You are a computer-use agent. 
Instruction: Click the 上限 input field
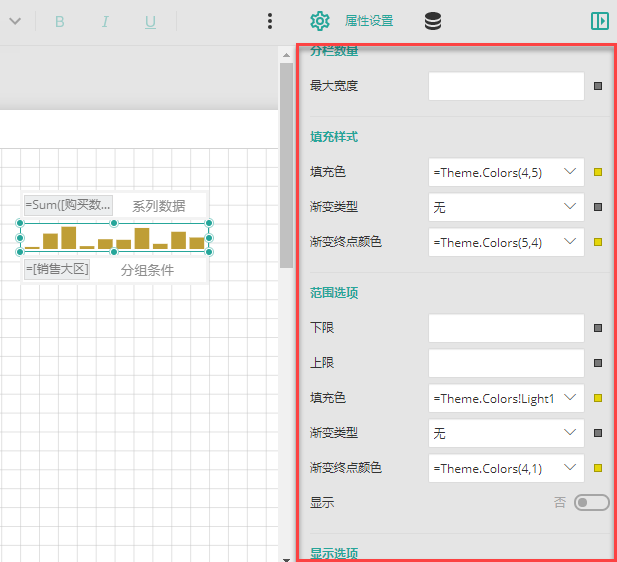[x=505, y=363]
